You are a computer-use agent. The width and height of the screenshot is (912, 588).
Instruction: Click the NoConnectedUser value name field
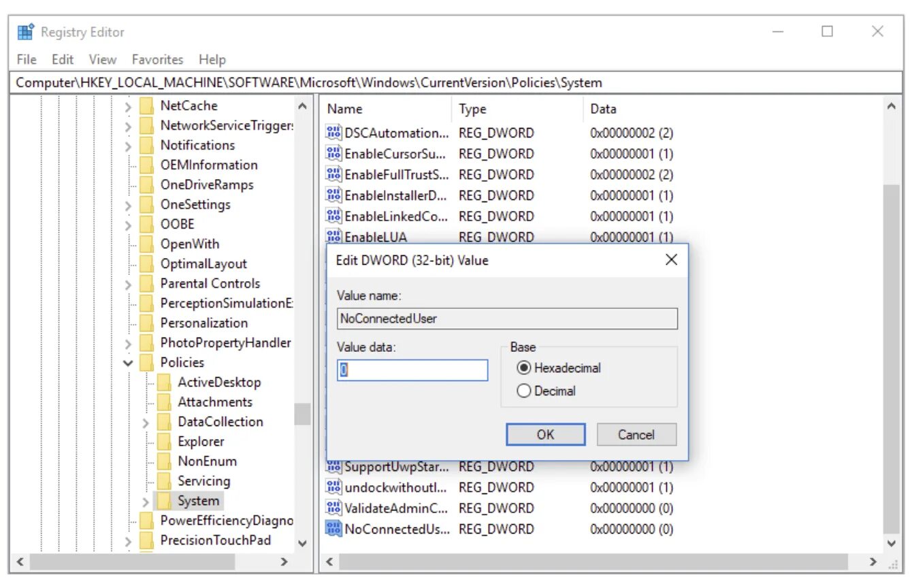[x=508, y=318]
